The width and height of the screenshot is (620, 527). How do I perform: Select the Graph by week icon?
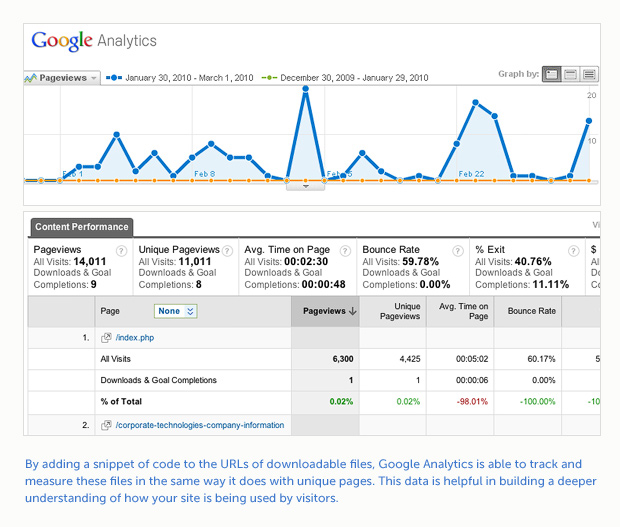click(571, 74)
